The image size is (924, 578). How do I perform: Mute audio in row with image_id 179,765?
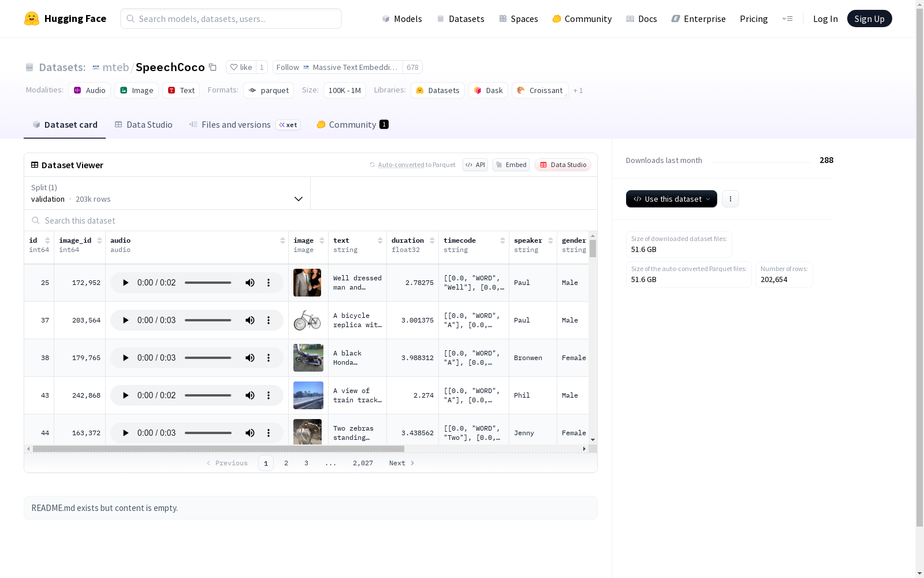(250, 358)
